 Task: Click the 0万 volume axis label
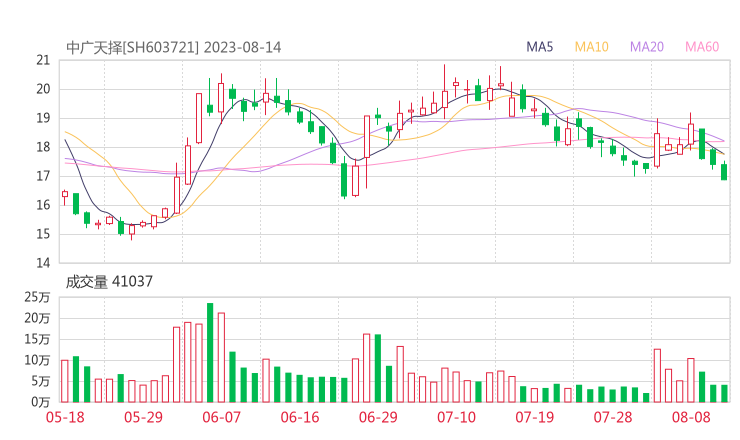coord(41,402)
